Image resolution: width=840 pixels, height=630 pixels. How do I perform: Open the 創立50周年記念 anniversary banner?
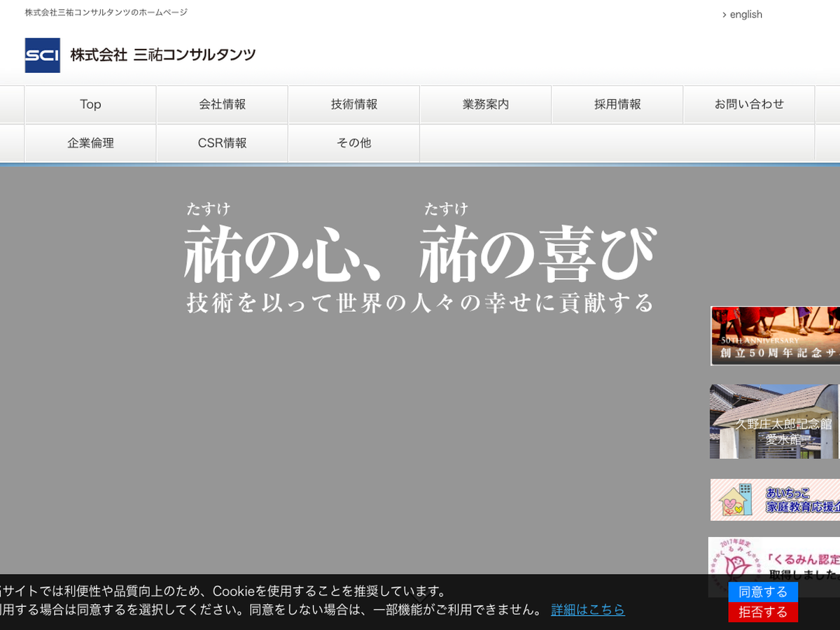(x=775, y=336)
